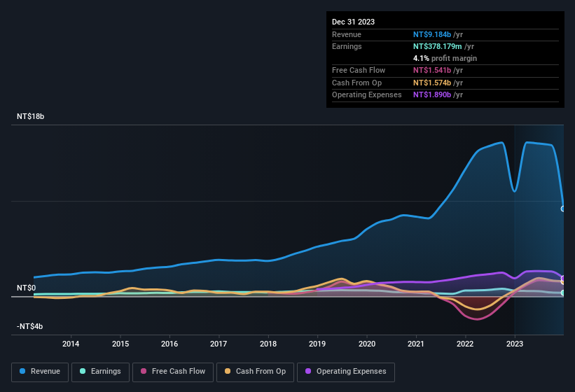The width and height of the screenshot is (575, 392).
Task: Toggle the Cash From Op legend label
Action: pos(261,371)
